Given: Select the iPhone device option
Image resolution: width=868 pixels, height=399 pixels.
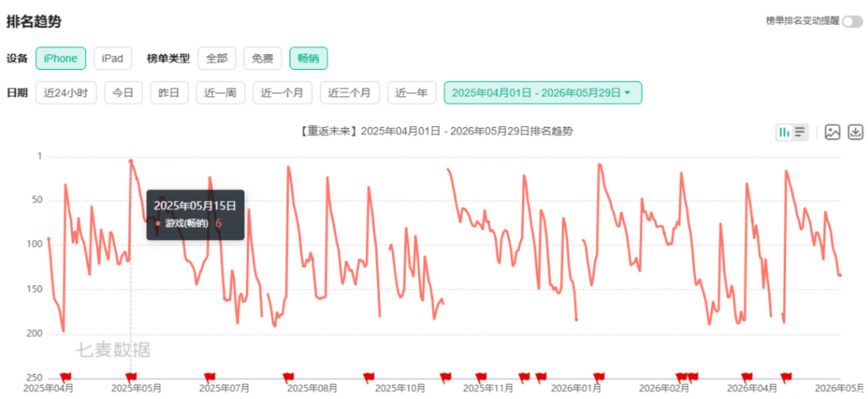Looking at the screenshot, I should (x=60, y=58).
